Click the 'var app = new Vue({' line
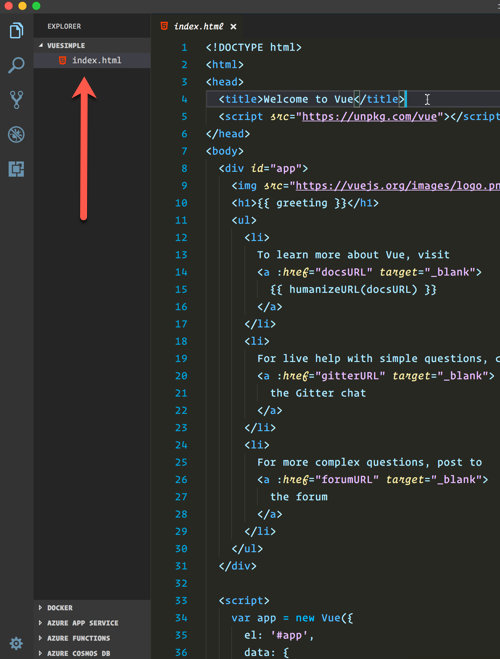 point(292,618)
